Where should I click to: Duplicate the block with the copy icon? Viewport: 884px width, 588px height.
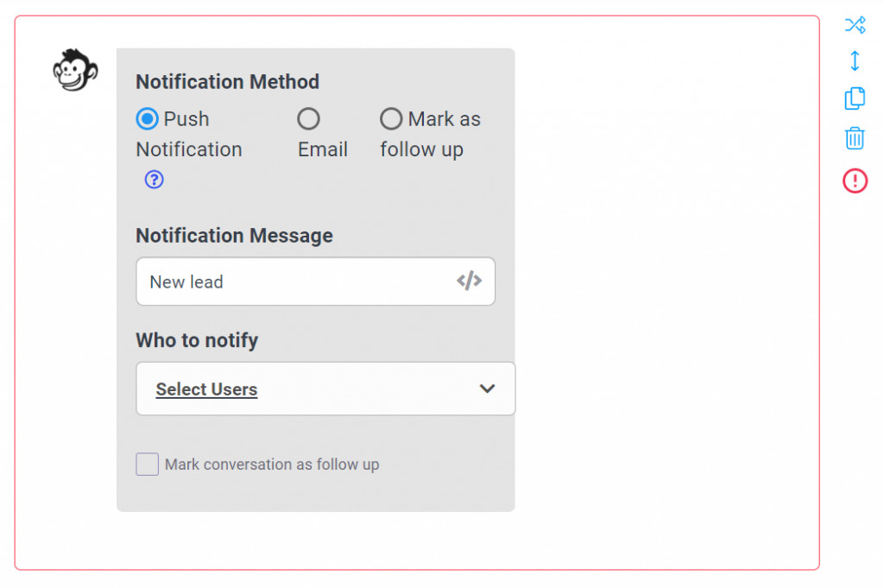tap(855, 98)
